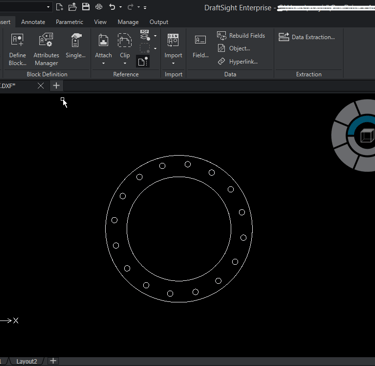This screenshot has height=366, width=375.
Task: Open Data Extraction wizard
Action: pyautogui.click(x=306, y=37)
